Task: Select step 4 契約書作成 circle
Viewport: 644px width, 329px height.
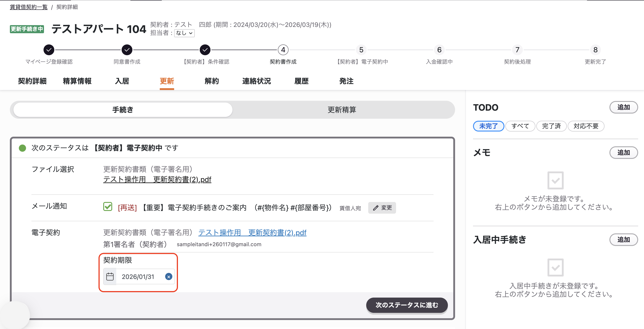Action: (283, 50)
